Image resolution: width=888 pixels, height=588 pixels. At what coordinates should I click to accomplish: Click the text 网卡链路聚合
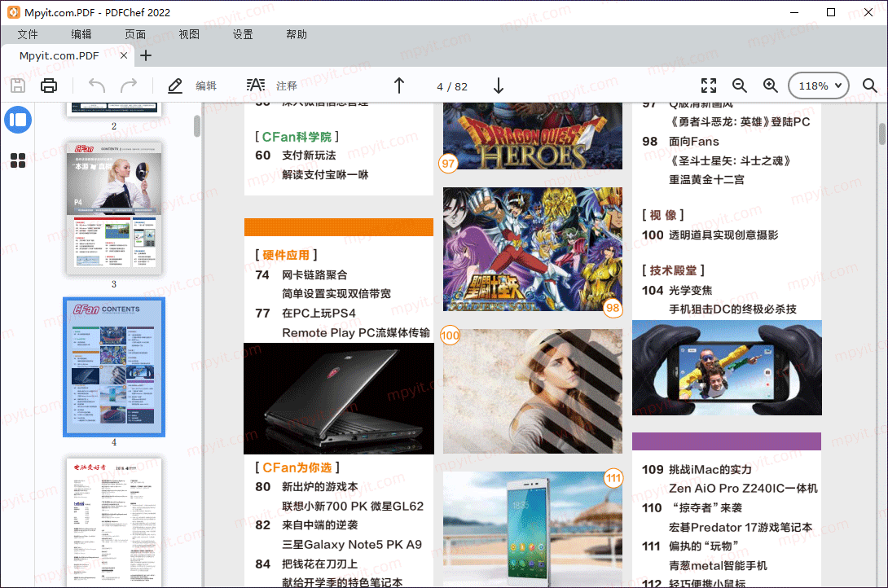[x=314, y=275]
